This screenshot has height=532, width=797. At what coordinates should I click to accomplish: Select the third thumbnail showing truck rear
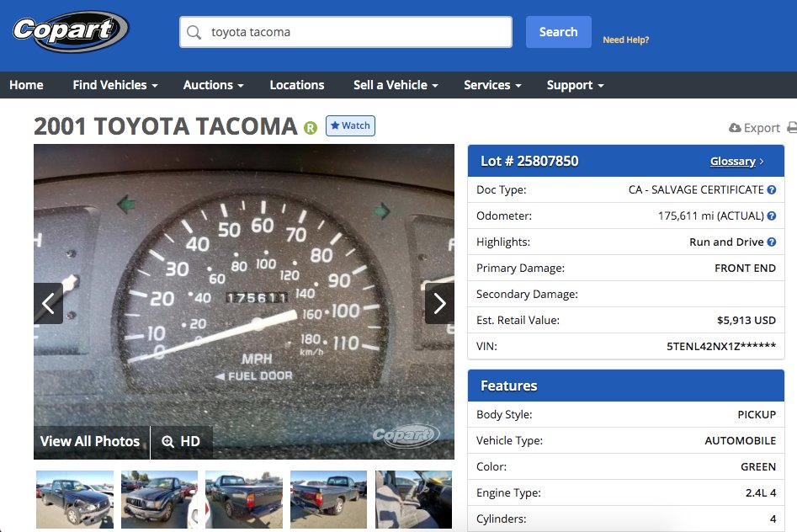(244, 499)
